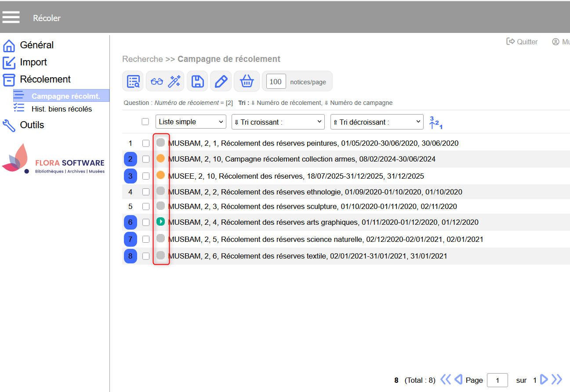Open the Général menu in sidebar

(36, 45)
